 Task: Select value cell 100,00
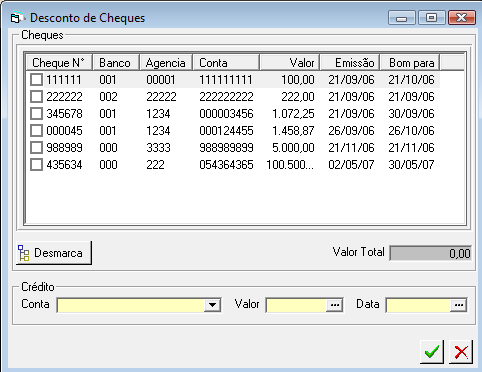coord(298,80)
